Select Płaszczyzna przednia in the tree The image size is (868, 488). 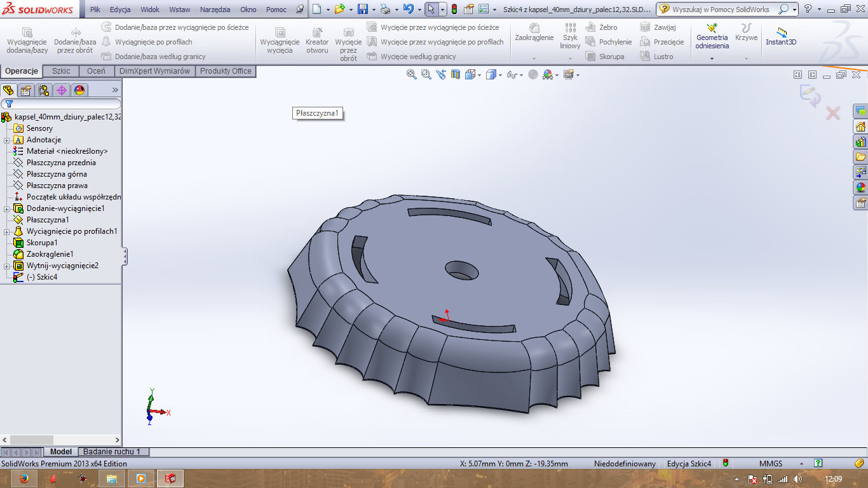pyautogui.click(x=61, y=163)
